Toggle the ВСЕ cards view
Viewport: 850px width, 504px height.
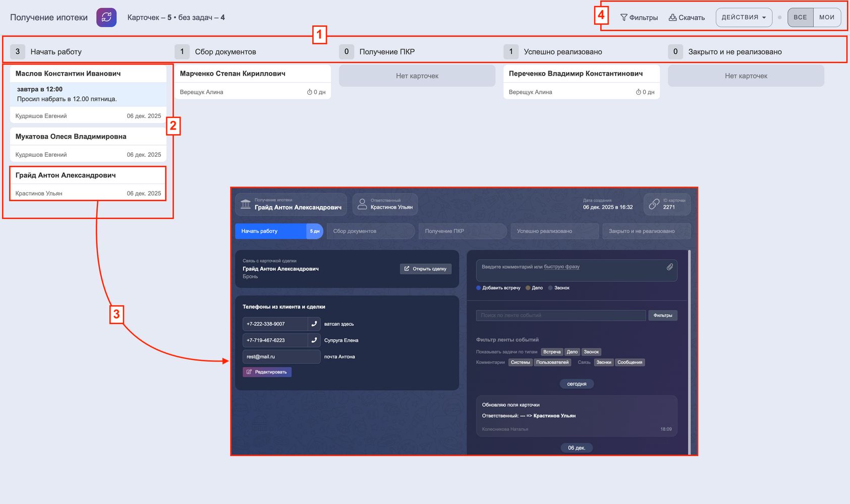pyautogui.click(x=800, y=17)
